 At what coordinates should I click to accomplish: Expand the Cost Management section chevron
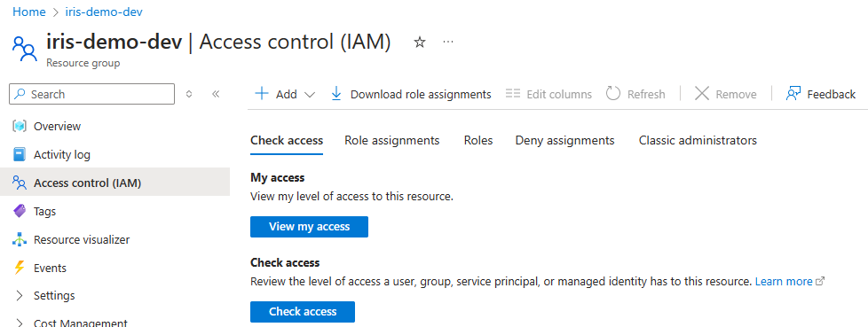point(20,323)
